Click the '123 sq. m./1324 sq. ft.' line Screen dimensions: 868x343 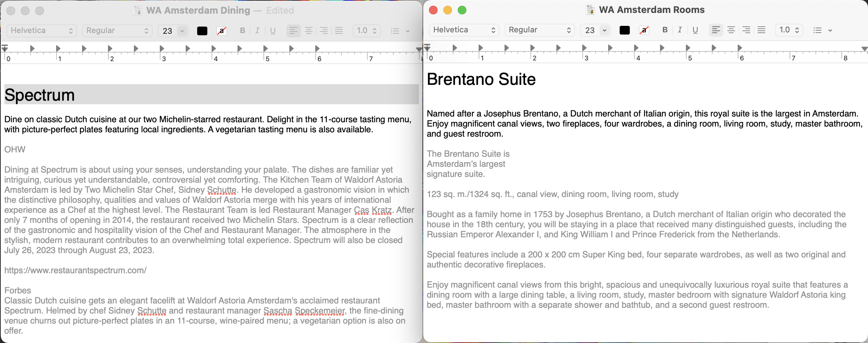pos(553,194)
